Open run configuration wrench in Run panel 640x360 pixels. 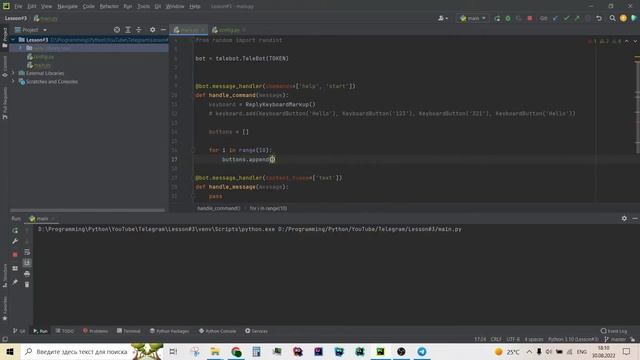pyautogui.click(x=15, y=241)
